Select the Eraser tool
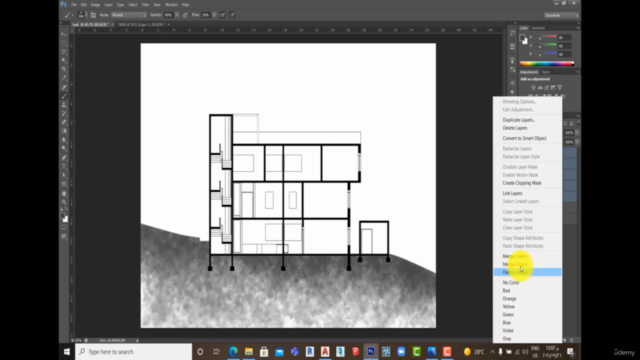The image size is (640, 360). 64,122
